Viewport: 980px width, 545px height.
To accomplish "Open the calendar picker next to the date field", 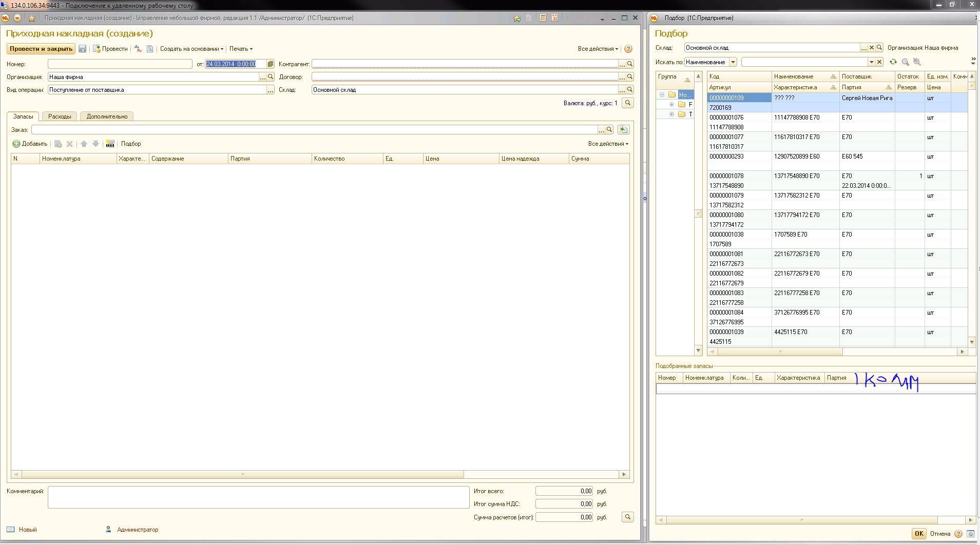I will click(271, 64).
